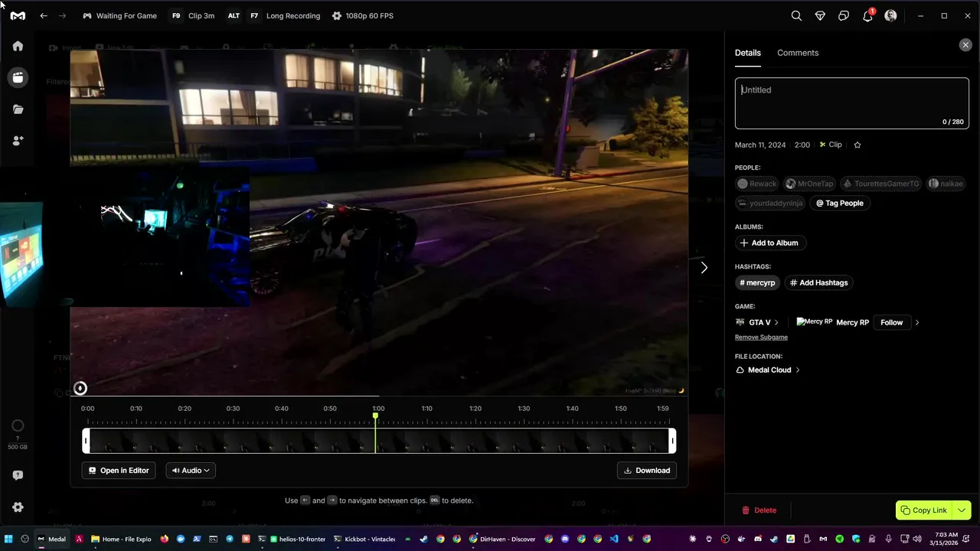Open the folders icon in sidebar
980x551 pixels.
coord(18,109)
